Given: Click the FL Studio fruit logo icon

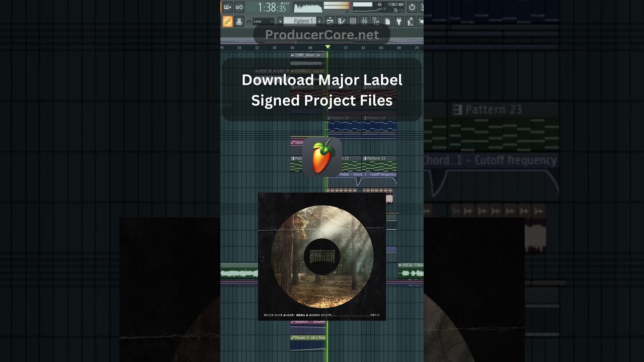Looking at the screenshot, I should point(322,156).
